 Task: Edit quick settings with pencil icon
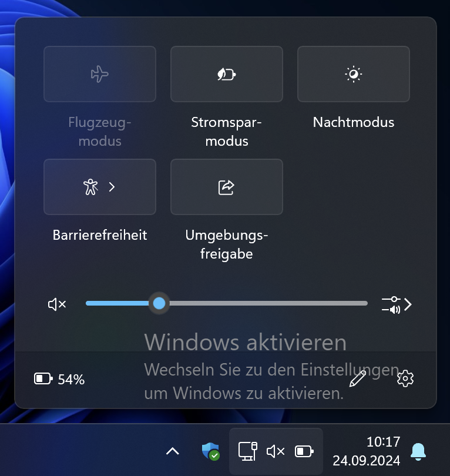(x=357, y=378)
